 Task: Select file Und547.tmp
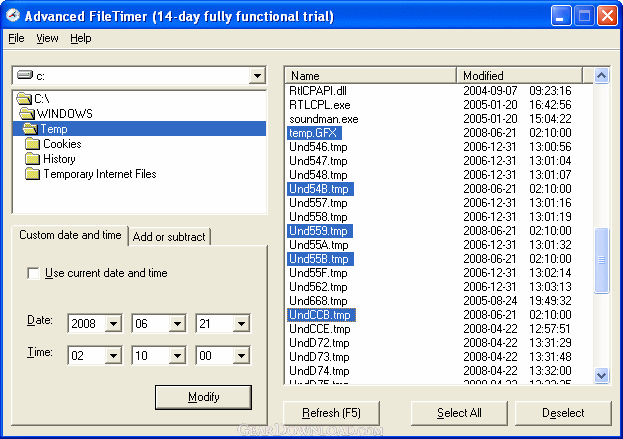tap(318, 161)
